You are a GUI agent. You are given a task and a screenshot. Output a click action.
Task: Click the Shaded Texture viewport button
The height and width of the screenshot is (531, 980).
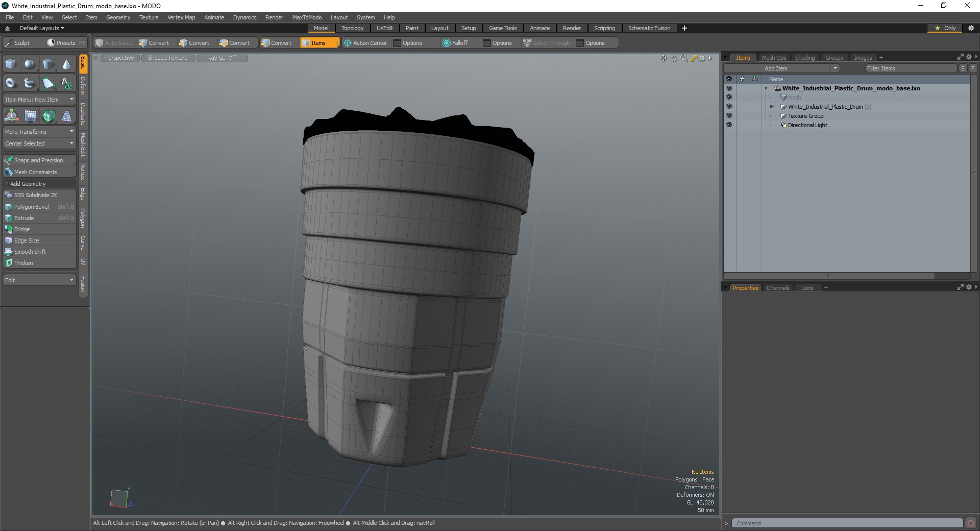coord(167,58)
